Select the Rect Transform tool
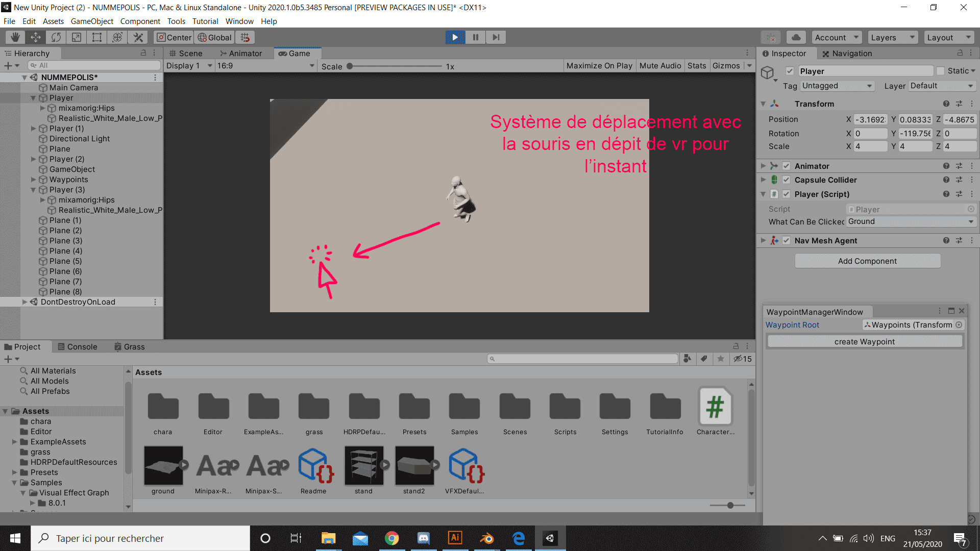The image size is (980, 551). point(97,37)
